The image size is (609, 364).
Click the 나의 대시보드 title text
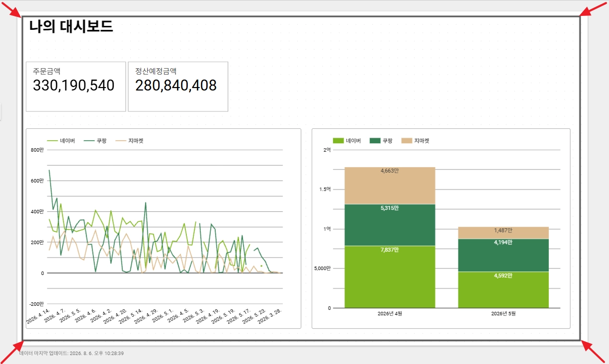(x=71, y=26)
